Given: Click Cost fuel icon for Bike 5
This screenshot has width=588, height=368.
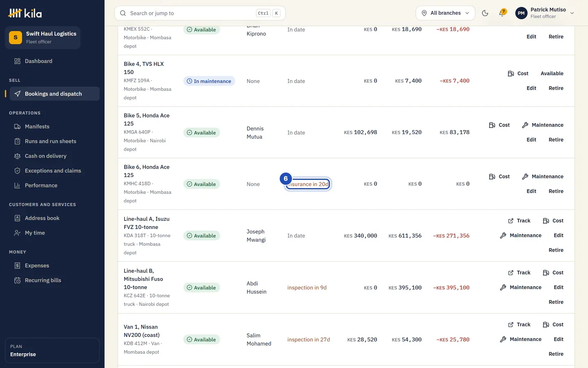Looking at the screenshot, I should 492,125.
